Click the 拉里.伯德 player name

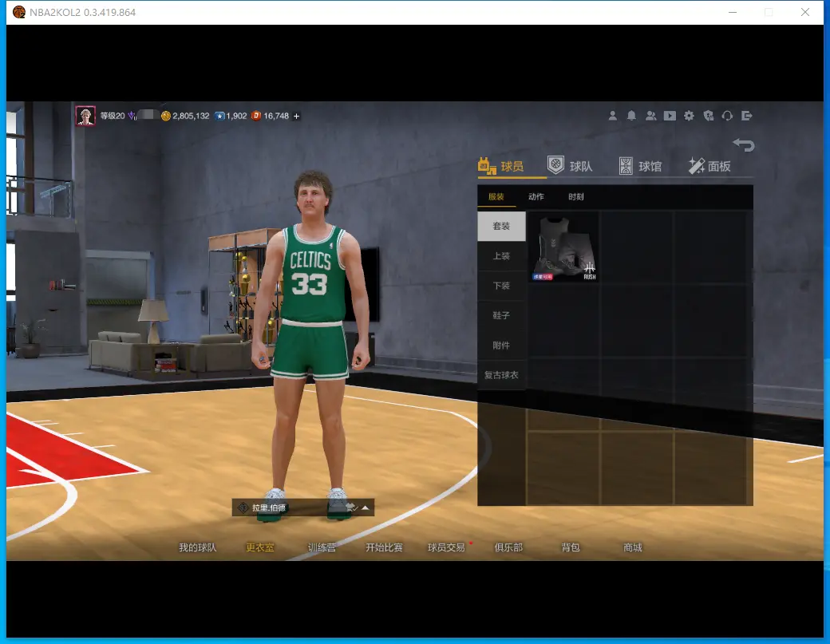tap(269, 508)
